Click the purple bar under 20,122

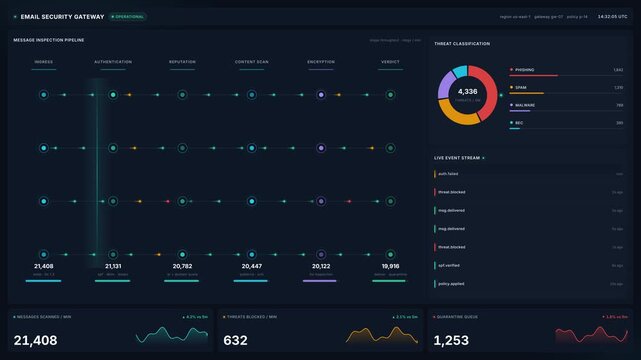point(320,281)
